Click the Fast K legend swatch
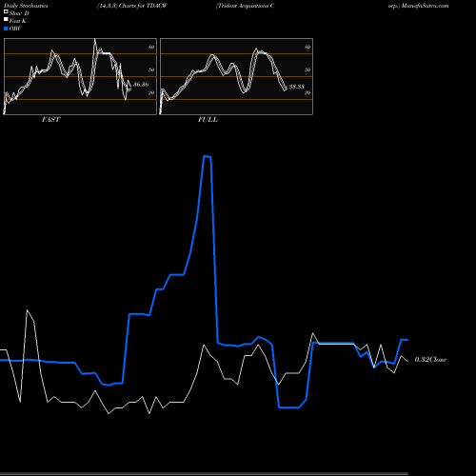476x476 pixels. click(x=6, y=20)
